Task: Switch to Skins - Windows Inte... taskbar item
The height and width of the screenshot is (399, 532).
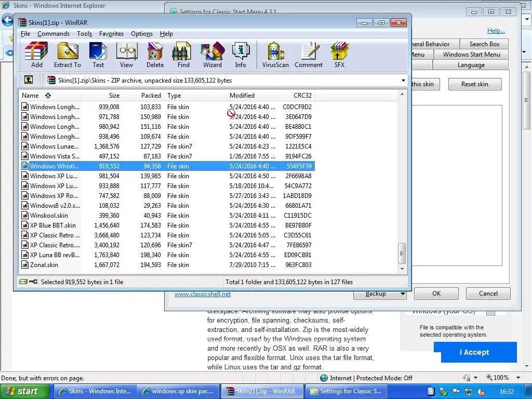Action: [95, 391]
